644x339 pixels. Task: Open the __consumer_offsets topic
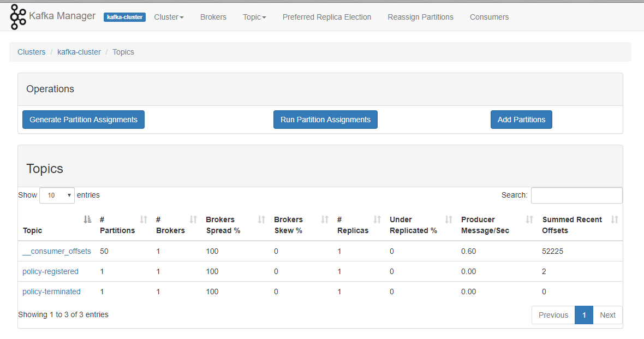(x=57, y=251)
